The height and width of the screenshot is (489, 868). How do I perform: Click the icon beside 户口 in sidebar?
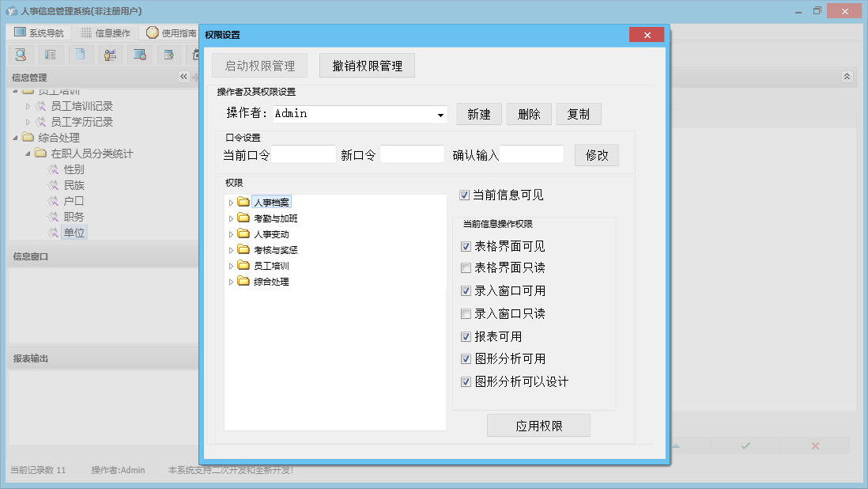click(53, 201)
